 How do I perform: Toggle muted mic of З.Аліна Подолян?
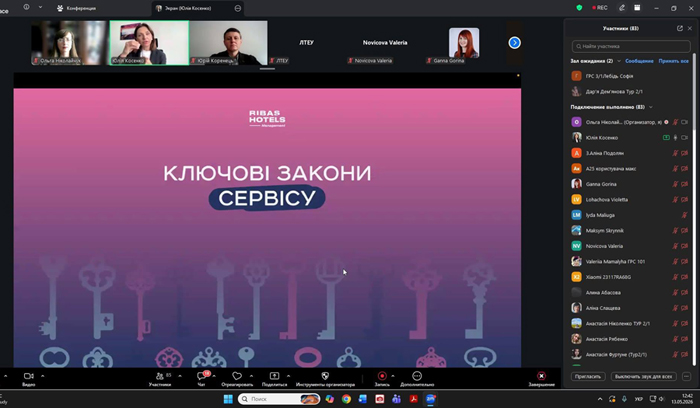[675, 153]
